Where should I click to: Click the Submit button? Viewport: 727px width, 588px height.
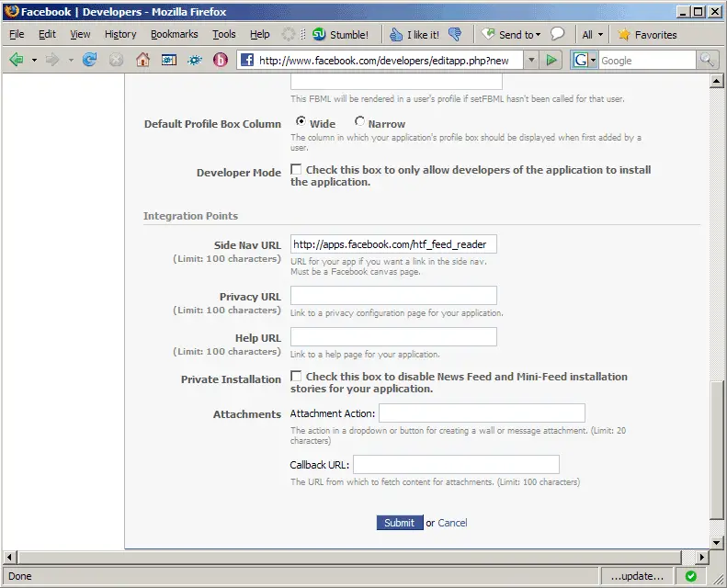click(x=399, y=523)
